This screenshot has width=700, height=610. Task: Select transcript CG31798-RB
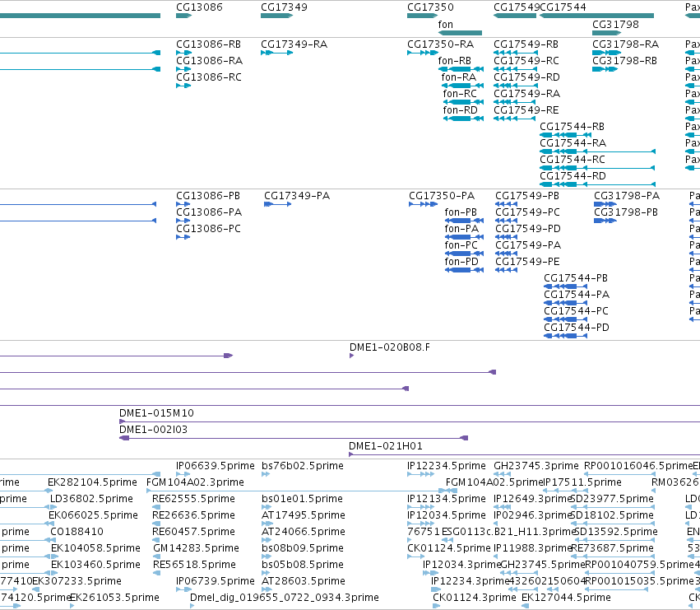[624, 61]
